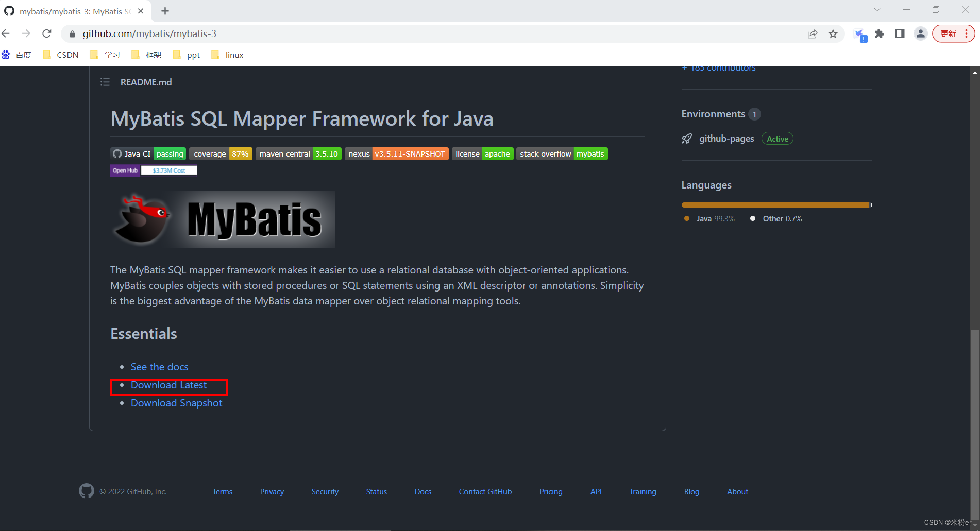Screen dimensions: 980x531
Task: Click the README.md file heading
Action: (x=146, y=82)
